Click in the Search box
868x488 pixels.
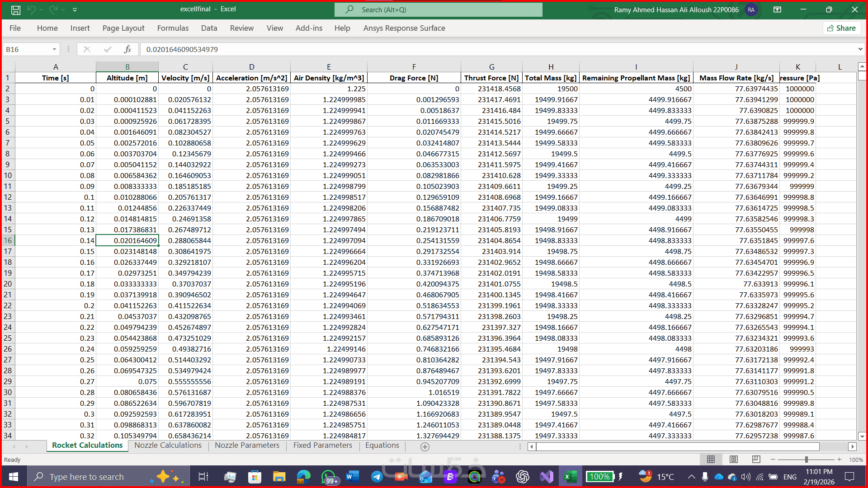(439, 9)
